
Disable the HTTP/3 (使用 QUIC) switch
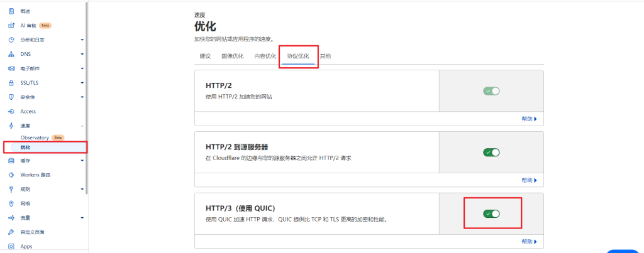[x=491, y=213]
